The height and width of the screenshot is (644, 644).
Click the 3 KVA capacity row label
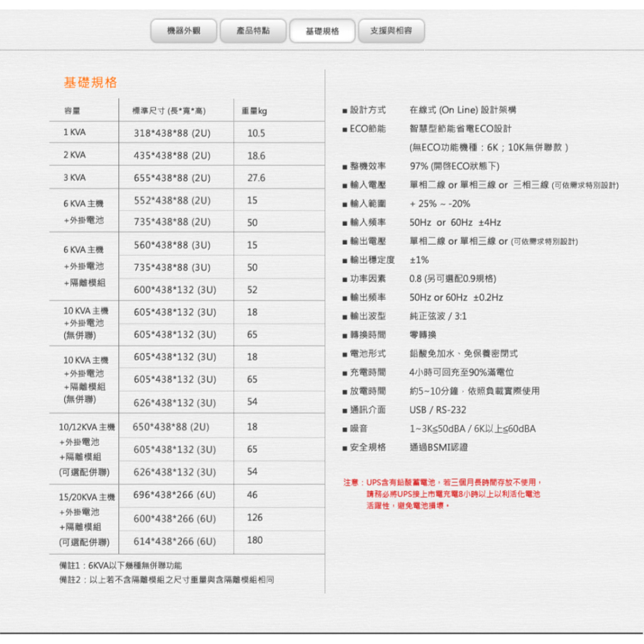pos(74,177)
